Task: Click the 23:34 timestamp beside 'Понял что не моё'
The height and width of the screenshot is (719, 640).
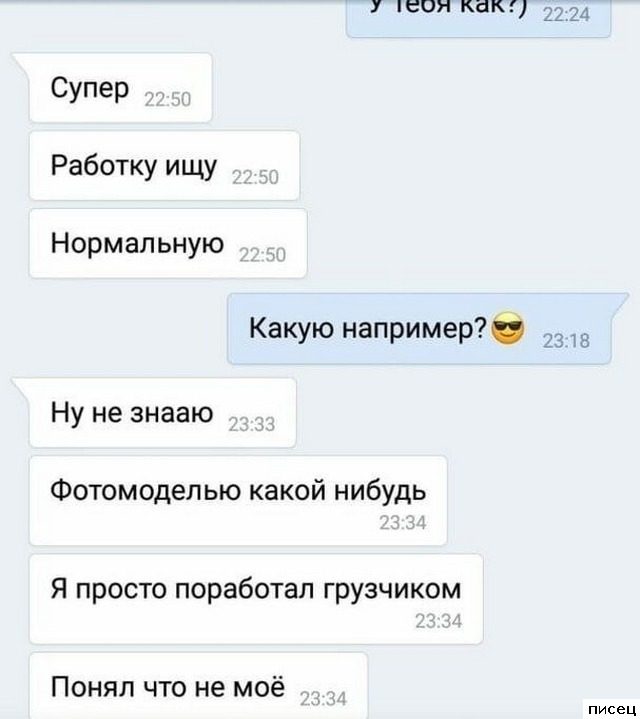Action: coord(323,700)
